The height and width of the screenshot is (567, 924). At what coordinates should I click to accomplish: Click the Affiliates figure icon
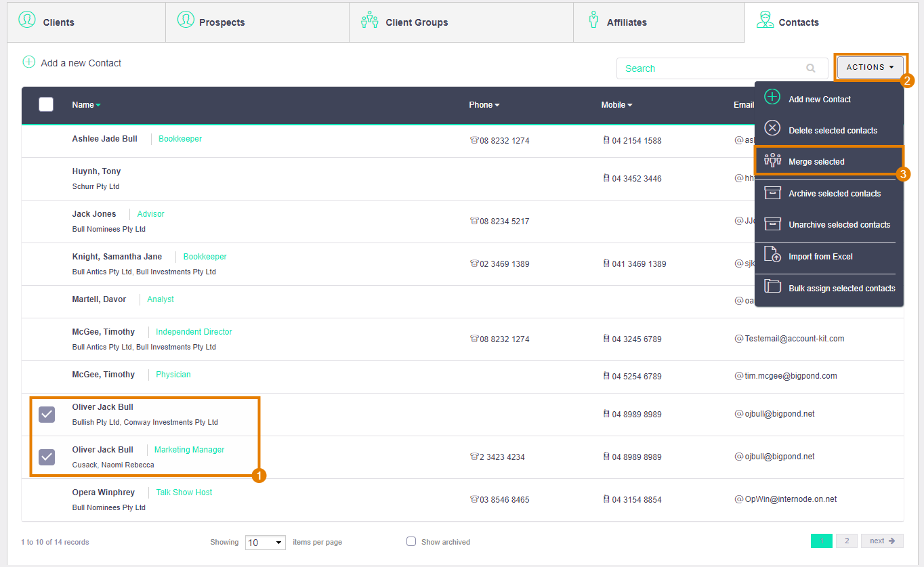pyautogui.click(x=594, y=20)
